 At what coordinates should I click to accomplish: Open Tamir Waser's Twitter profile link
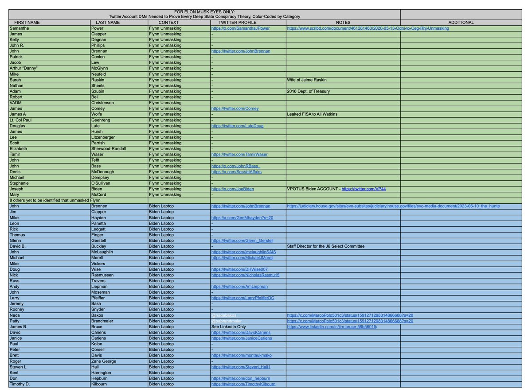click(240, 155)
